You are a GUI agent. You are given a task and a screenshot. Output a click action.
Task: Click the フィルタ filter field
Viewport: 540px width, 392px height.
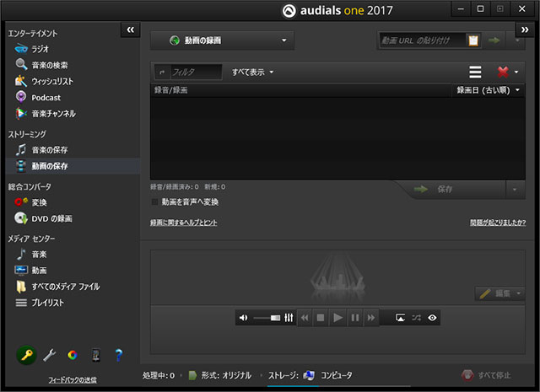tap(196, 72)
